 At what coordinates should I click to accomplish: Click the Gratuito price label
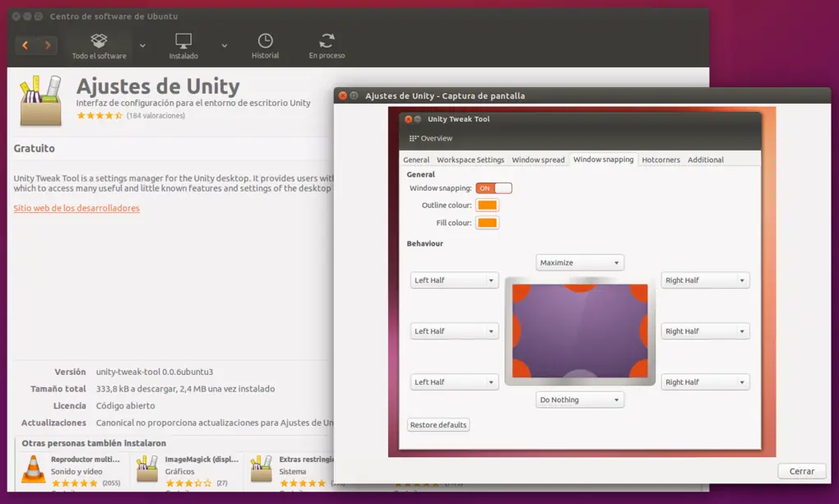click(35, 148)
